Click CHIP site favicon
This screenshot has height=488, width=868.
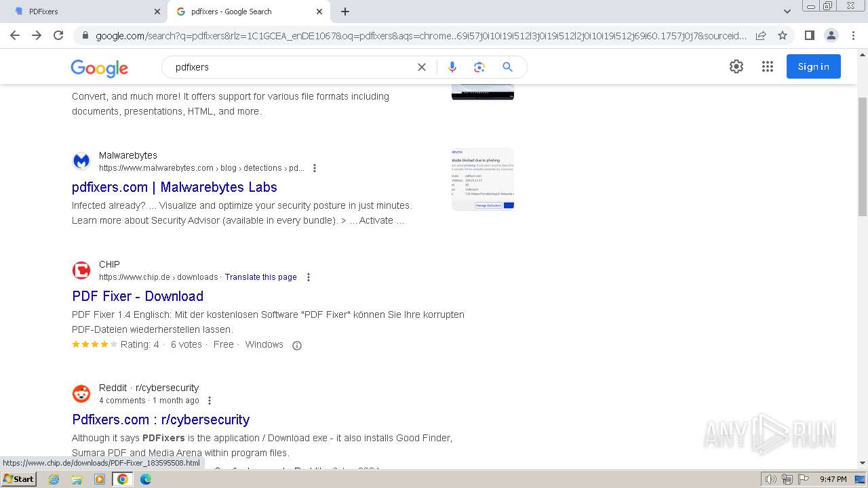coord(81,270)
